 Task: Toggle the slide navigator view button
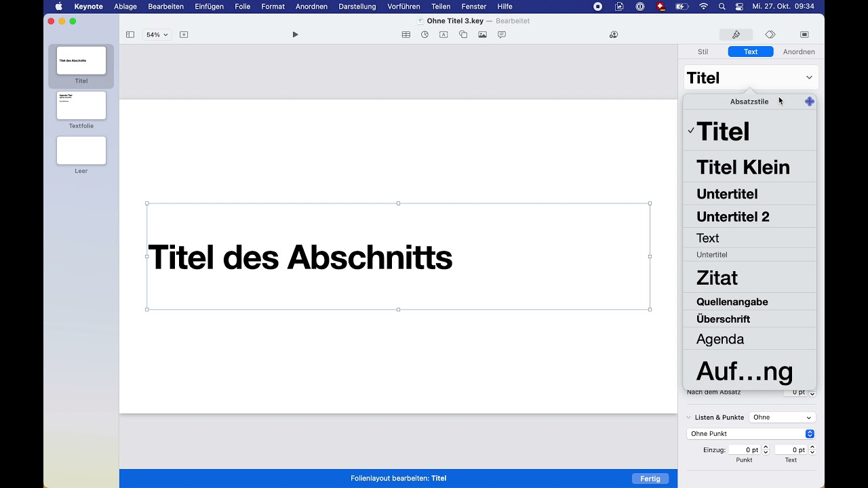pos(130,35)
